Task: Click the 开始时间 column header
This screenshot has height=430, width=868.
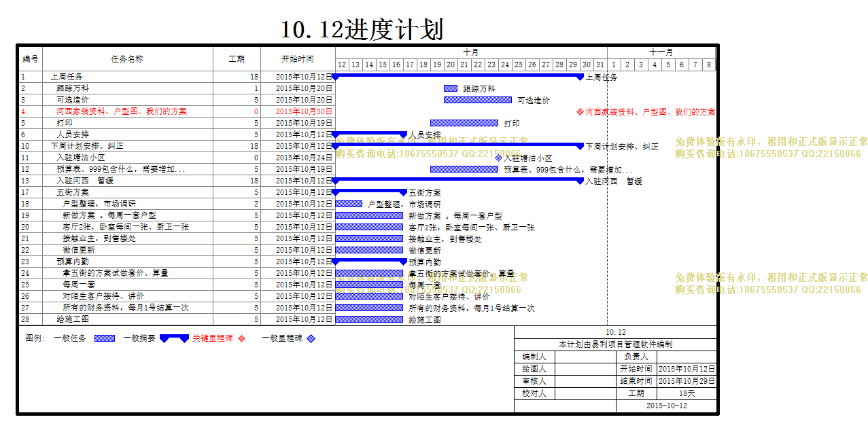Action: 298,59
